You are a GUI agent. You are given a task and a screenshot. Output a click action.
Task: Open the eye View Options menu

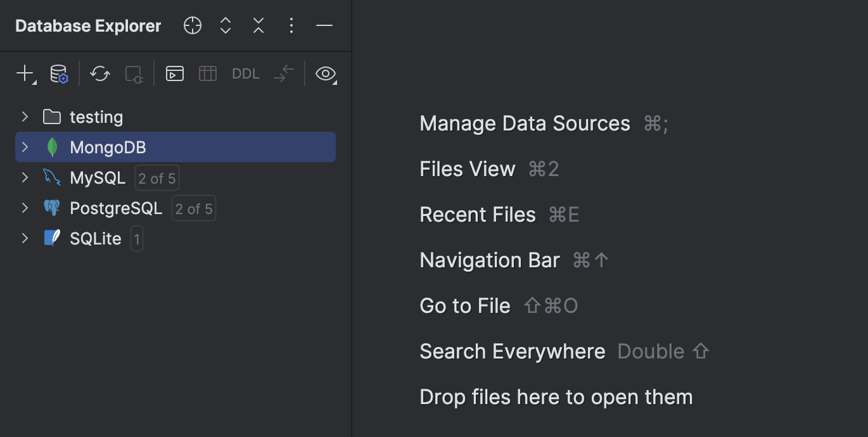click(326, 73)
